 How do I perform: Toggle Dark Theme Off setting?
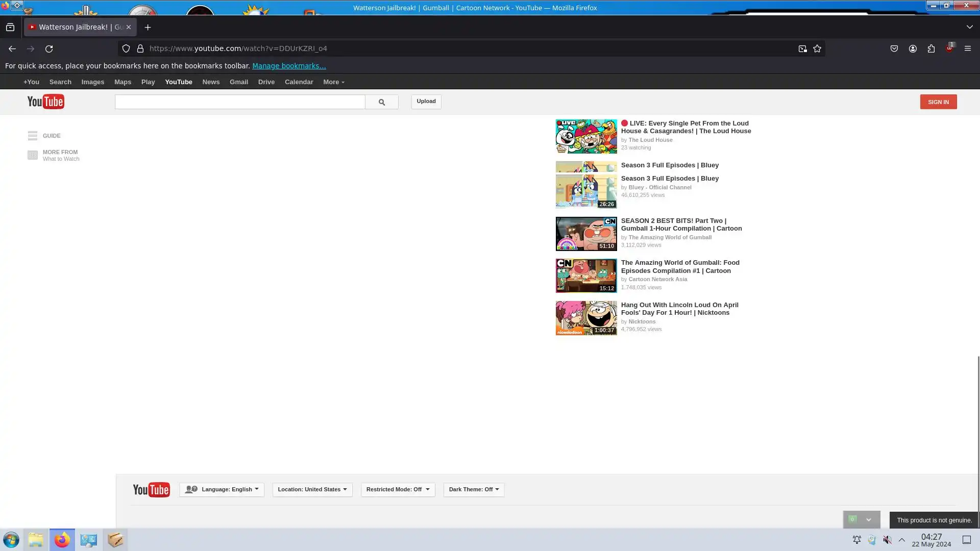pyautogui.click(x=474, y=489)
